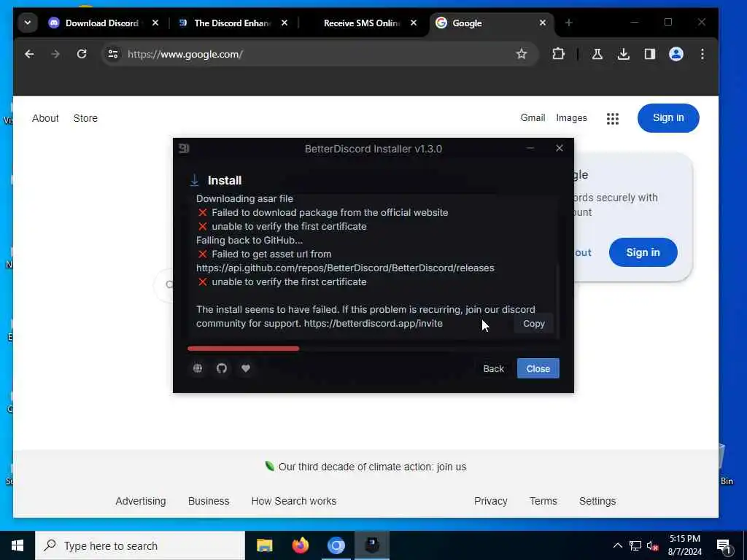
Task: Open the network status tray icon
Action: click(x=635, y=545)
